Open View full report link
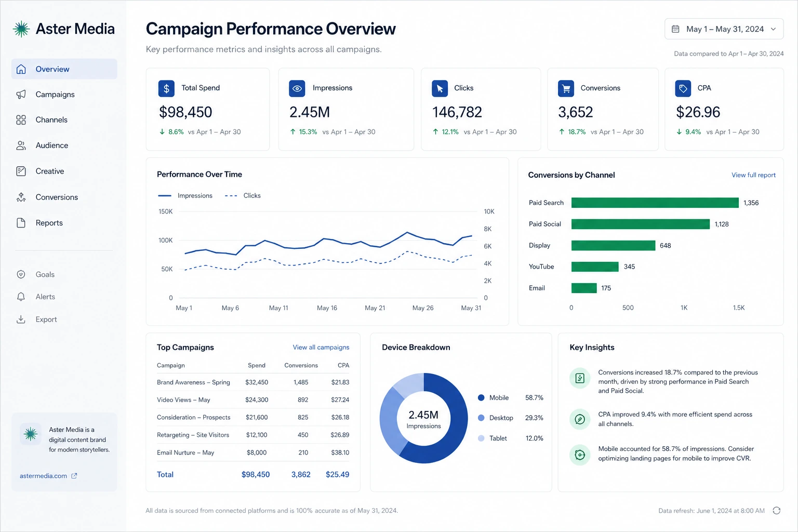Image resolution: width=798 pixels, height=532 pixels. click(x=753, y=175)
